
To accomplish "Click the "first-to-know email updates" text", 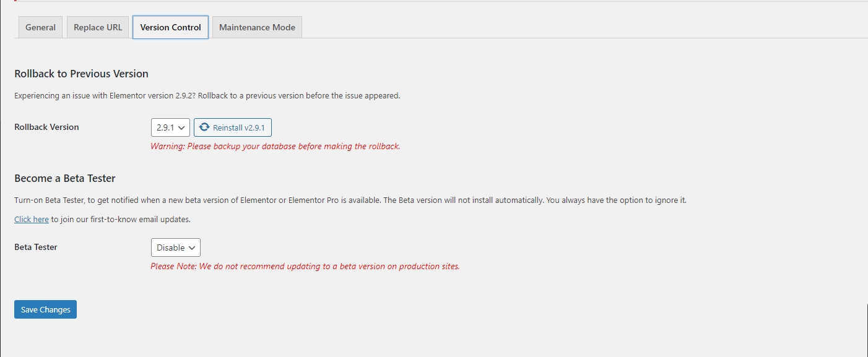I will (x=121, y=219).
